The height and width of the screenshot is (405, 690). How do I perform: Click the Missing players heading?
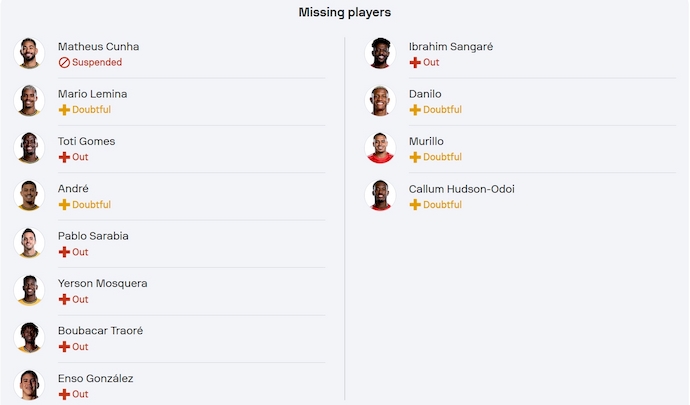tap(345, 13)
